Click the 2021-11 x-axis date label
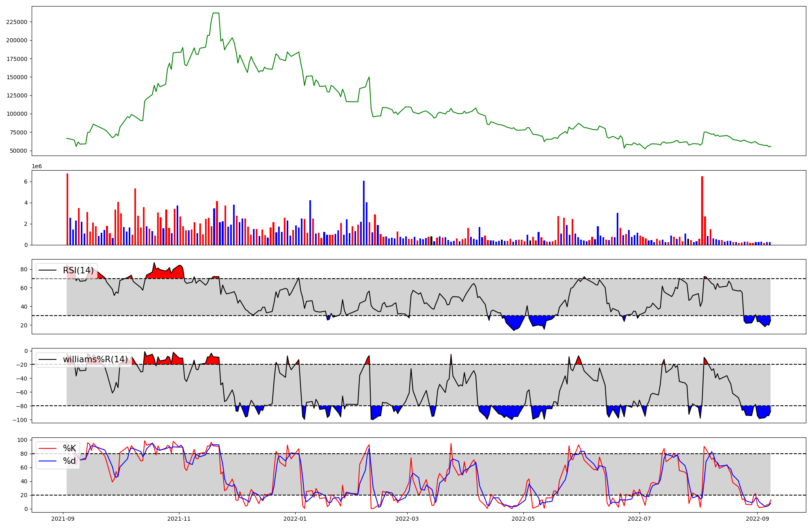812x528 pixels. [179, 519]
